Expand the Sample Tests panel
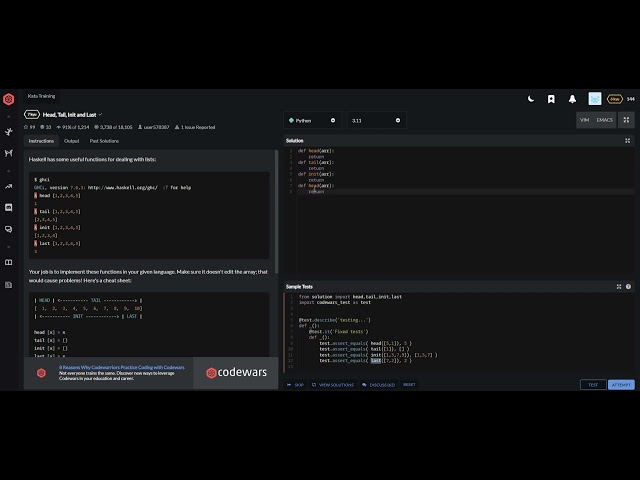640x480 pixels. coord(619,287)
